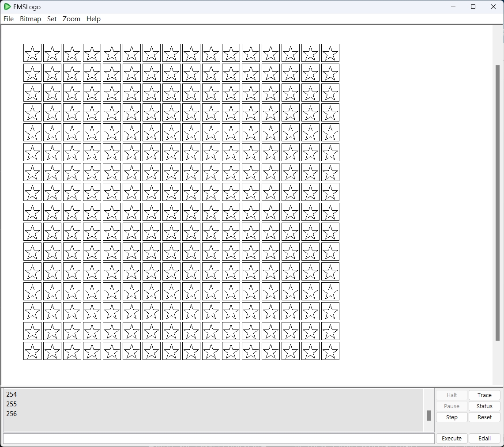Open the File menu

9,19
